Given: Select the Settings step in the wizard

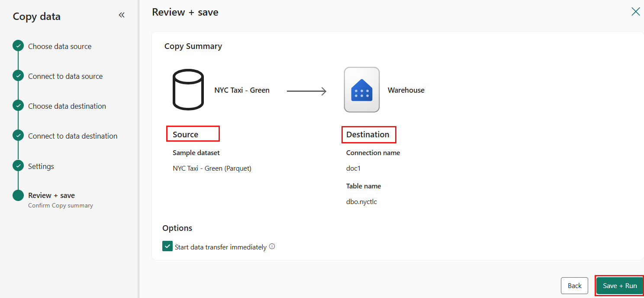Looking at the screenshot, I should pos(41,166).
